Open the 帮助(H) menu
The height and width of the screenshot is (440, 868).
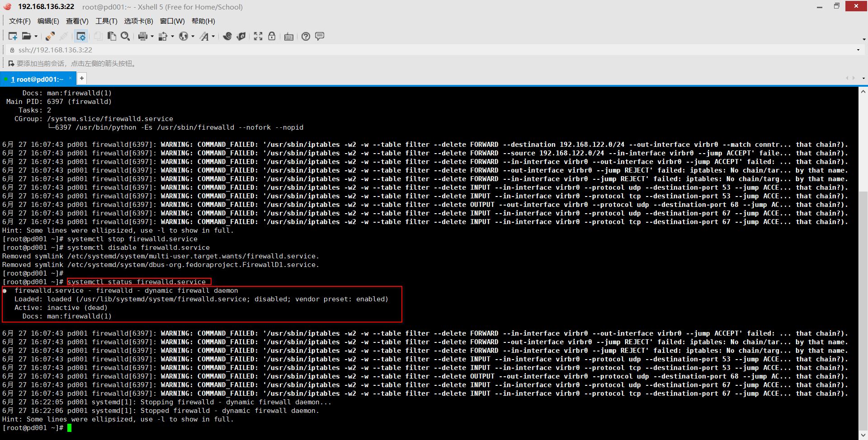pyautogui.click(x=203, y=21)
